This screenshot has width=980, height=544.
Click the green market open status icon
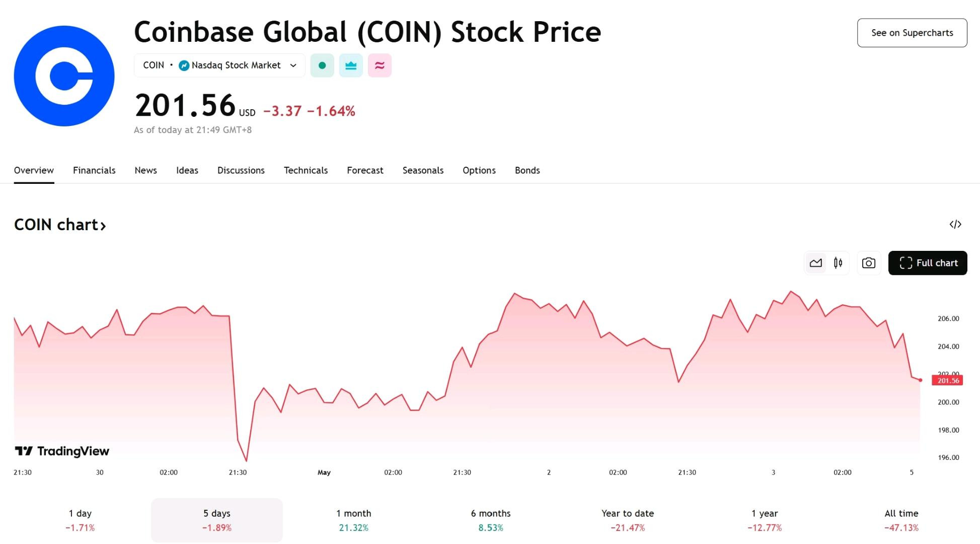(322, 65)
